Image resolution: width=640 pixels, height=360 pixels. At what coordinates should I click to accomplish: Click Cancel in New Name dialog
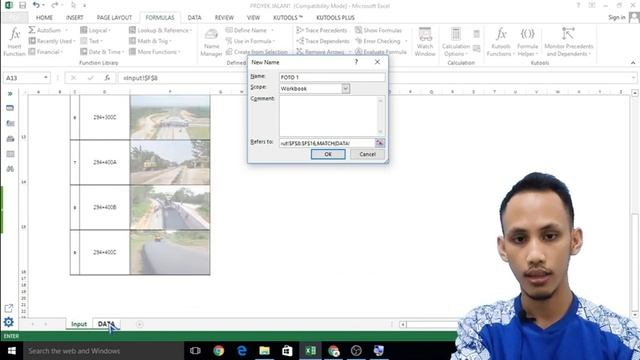tap(367, 154)
